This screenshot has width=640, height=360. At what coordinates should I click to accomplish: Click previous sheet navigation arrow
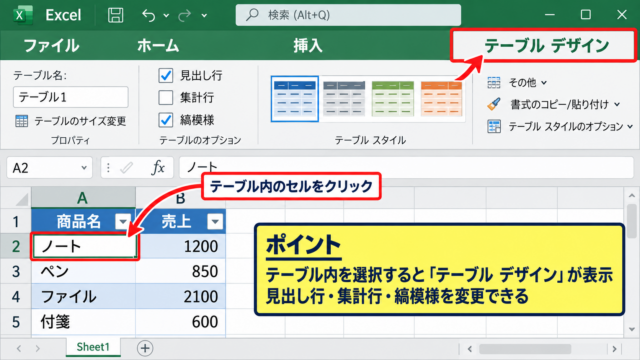click(19, 348)
